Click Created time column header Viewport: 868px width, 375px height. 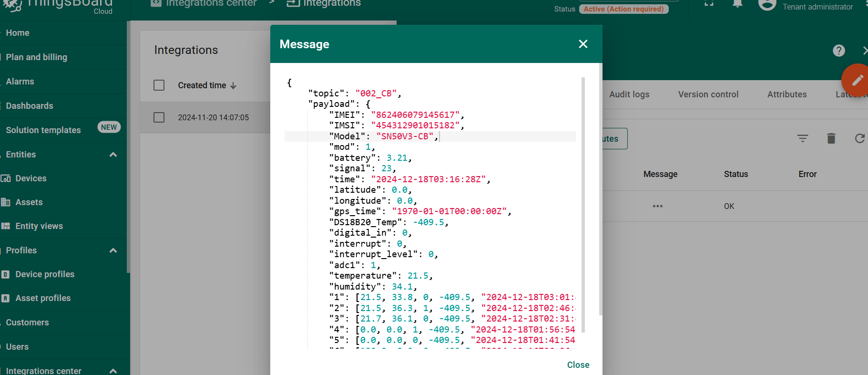[x=202, y=85]
